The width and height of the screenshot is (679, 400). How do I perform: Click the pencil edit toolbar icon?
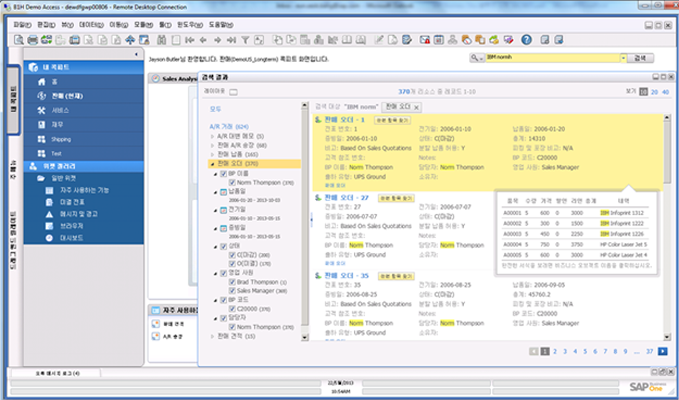pyautogui.click(x=379, y=40)
